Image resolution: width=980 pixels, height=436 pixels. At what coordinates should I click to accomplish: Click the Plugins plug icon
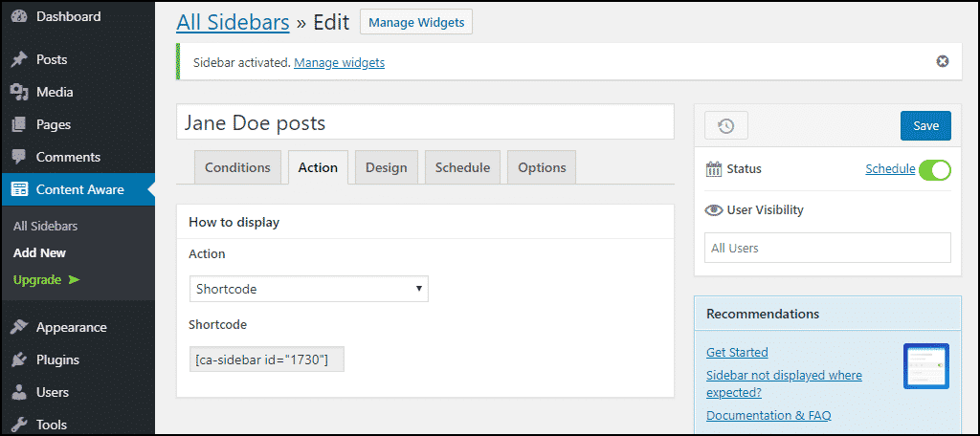point(19,360)
